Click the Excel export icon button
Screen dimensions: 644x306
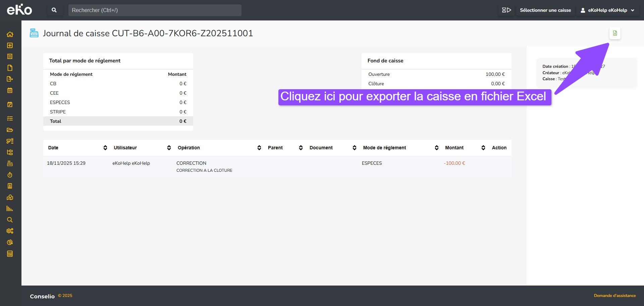pos(615,33)
